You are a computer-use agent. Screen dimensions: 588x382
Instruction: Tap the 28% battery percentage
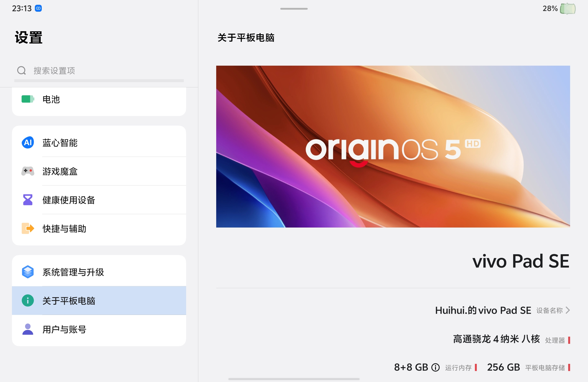pos(550,8)
